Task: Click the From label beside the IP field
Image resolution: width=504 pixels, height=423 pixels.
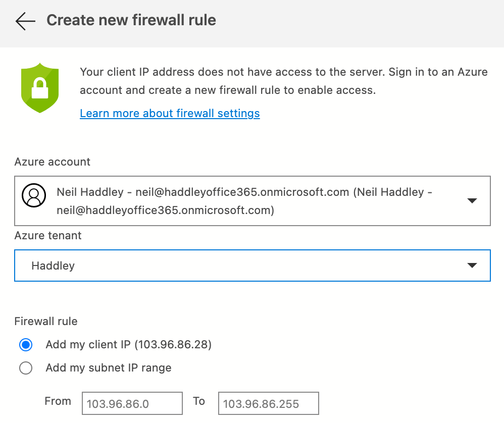Action: [58, 401]
